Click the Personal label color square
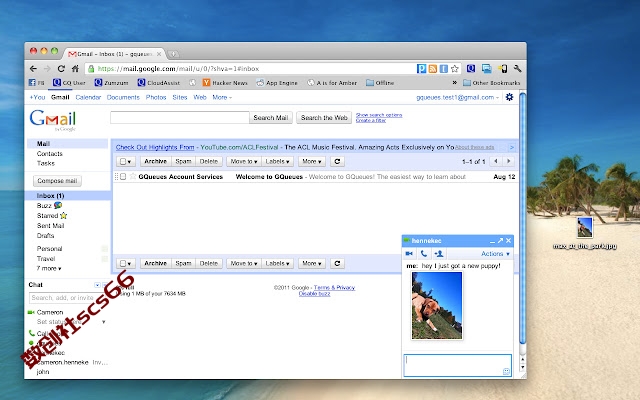The image size is (640, 400). click(x=104, y=249)
